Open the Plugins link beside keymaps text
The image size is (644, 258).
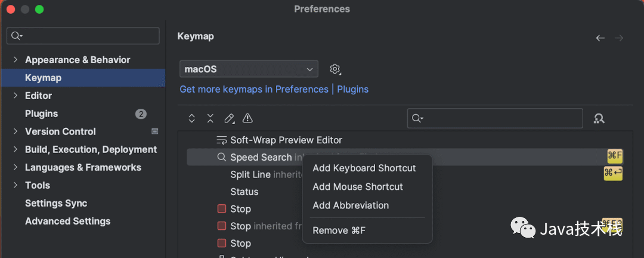coord(353,90)
